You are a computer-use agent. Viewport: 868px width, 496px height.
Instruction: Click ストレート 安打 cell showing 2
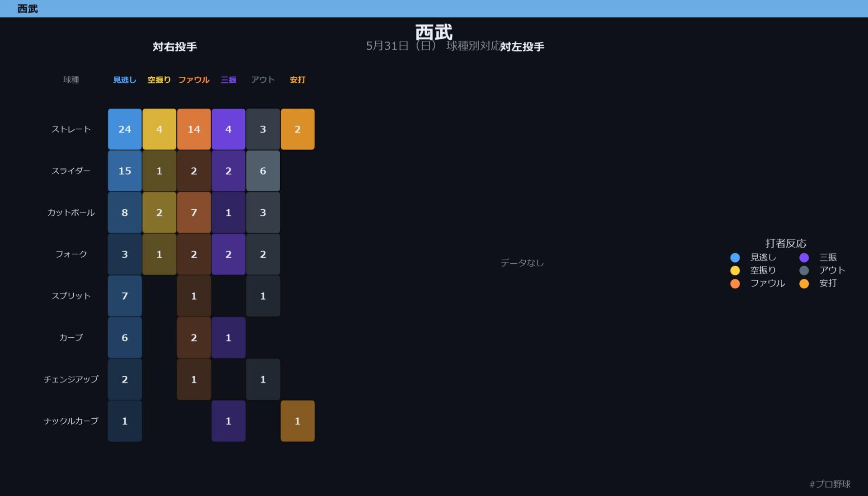tap(297, 129)
